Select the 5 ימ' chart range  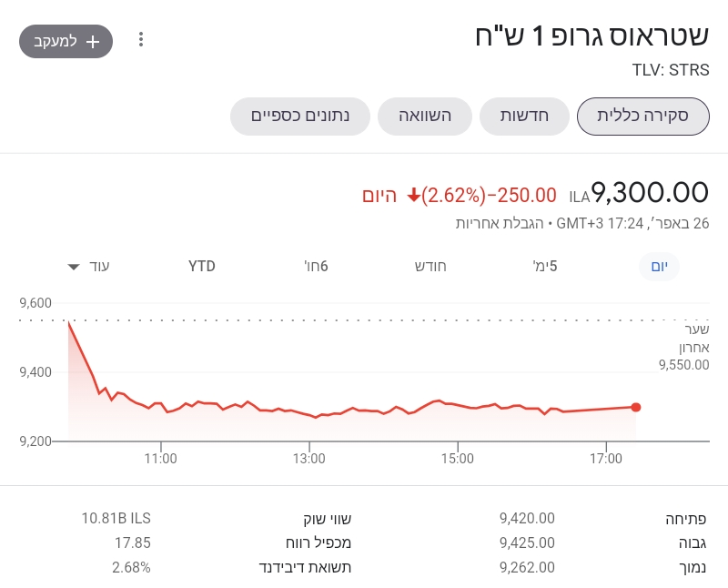[545, 266]
